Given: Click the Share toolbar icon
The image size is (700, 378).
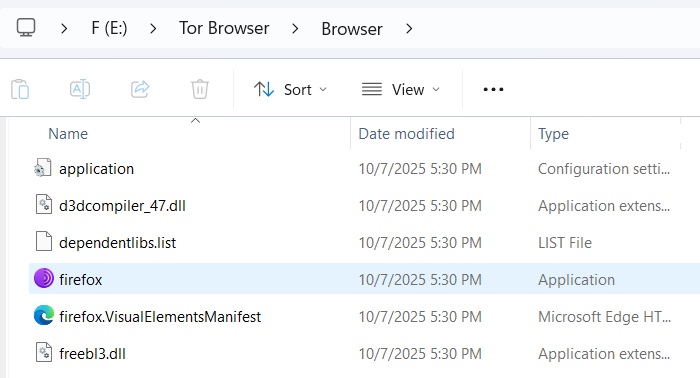Looking at the screenshot, I should click(140, 89).
